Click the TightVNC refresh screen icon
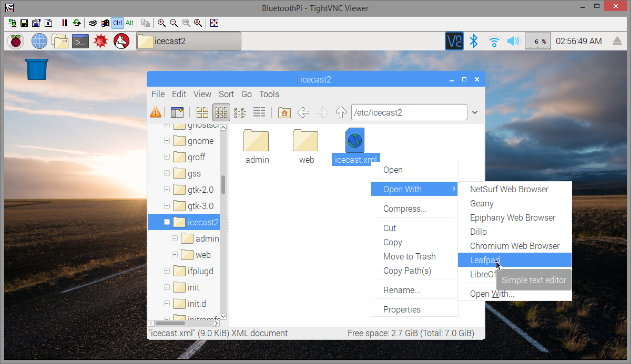Viewport: 631px width, 364px height. 77,23
